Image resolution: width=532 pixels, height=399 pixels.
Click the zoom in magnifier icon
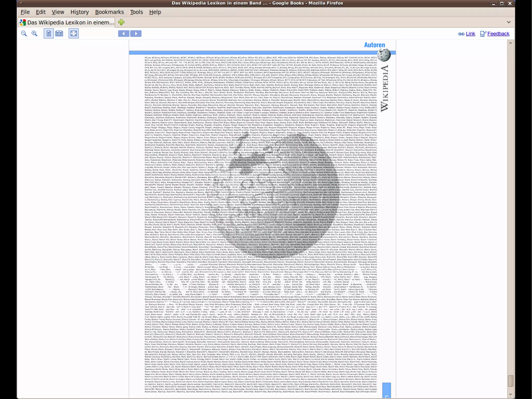pos(34,34)
